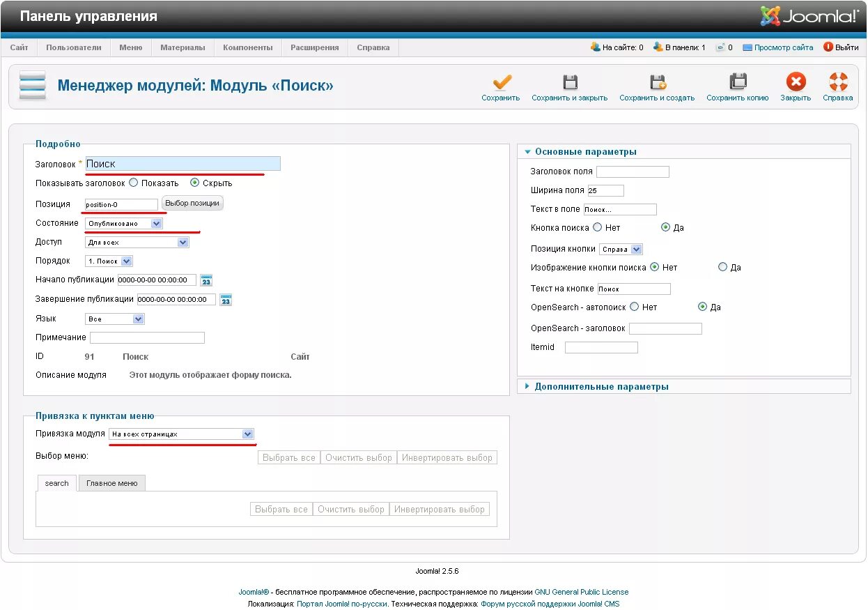Open Форум русской поддержки Joomla! CMS link

[x=550, y=604]
